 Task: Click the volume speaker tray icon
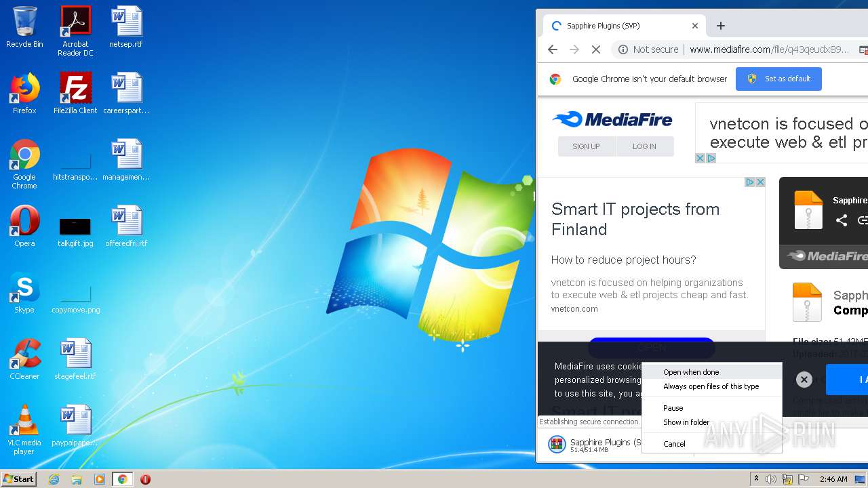pos(771,479)
